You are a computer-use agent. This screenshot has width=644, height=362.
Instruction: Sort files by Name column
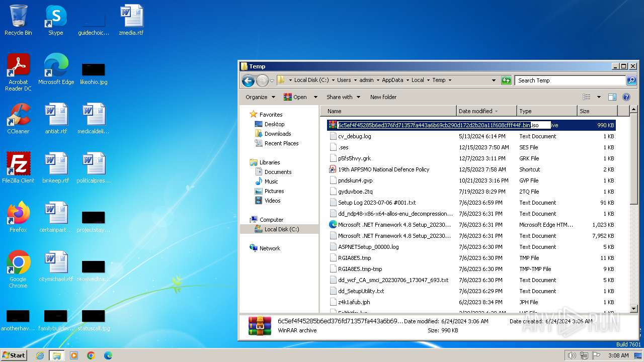pyautogui.click(x=389, y=111)
